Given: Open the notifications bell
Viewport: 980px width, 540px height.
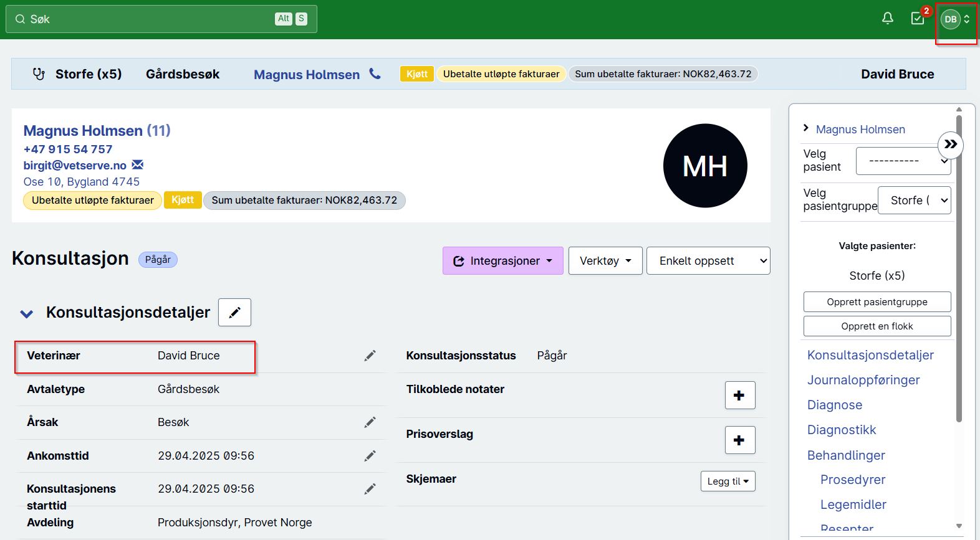Looking at the screenshot, I should pos(888,19).
